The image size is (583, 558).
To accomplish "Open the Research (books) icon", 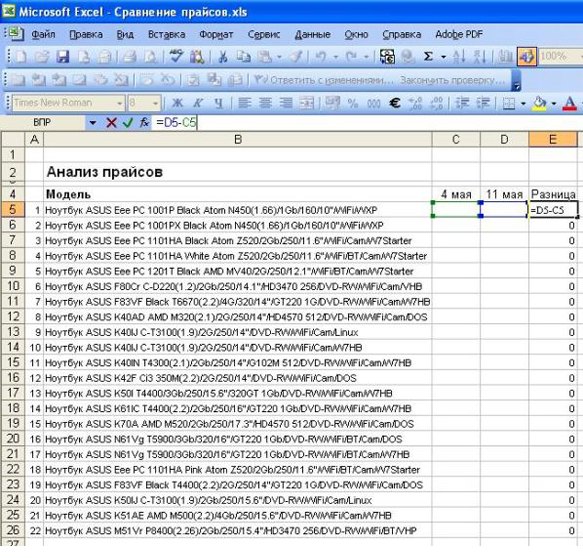I will click(x=197, y=57).
